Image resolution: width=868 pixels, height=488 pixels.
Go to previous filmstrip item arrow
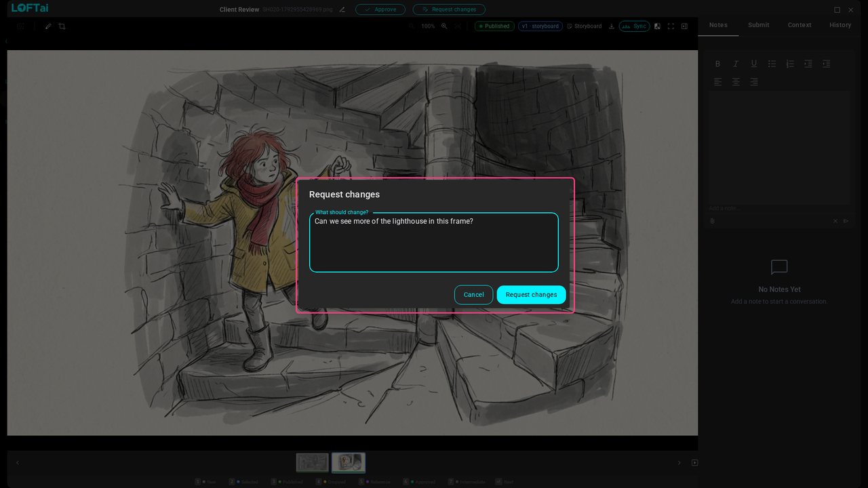pyautogui.click(x=18, y=463)
